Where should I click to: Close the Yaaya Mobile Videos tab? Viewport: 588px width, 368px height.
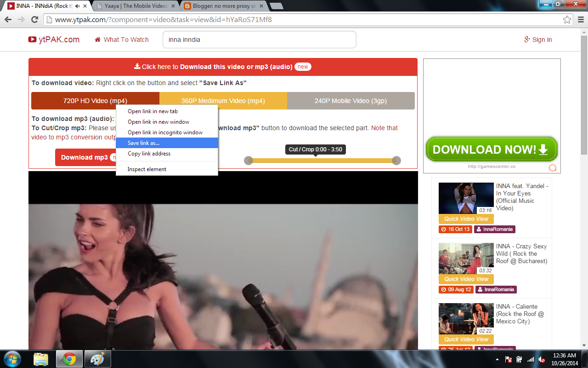(173, 6)
